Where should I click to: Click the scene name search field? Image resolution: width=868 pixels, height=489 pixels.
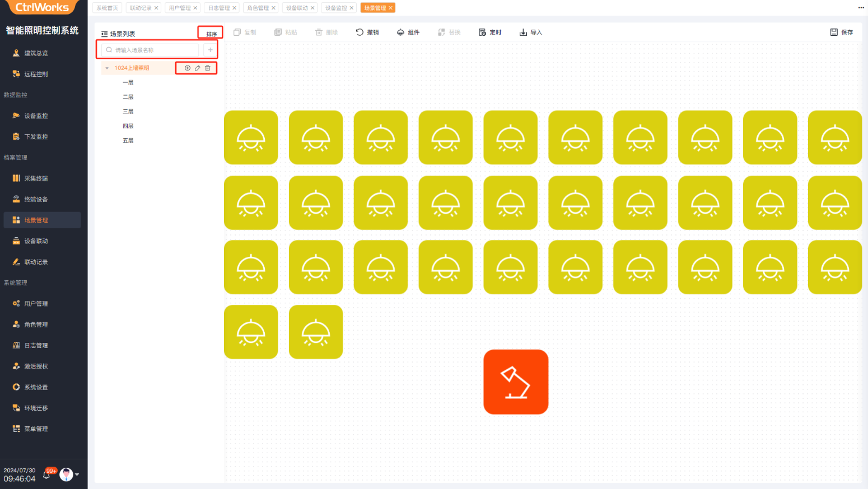[151, 50]
